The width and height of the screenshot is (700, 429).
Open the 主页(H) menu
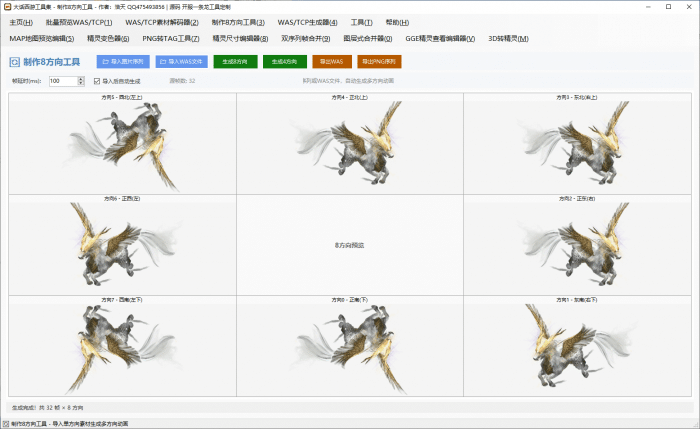click(x=21, y=22)
